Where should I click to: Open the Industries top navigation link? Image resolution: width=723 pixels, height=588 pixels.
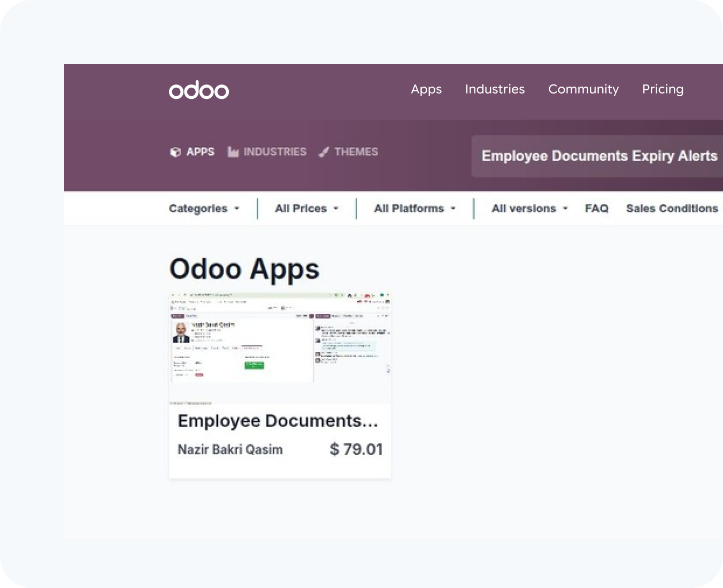pyautogui.click(x=495, y=89)
